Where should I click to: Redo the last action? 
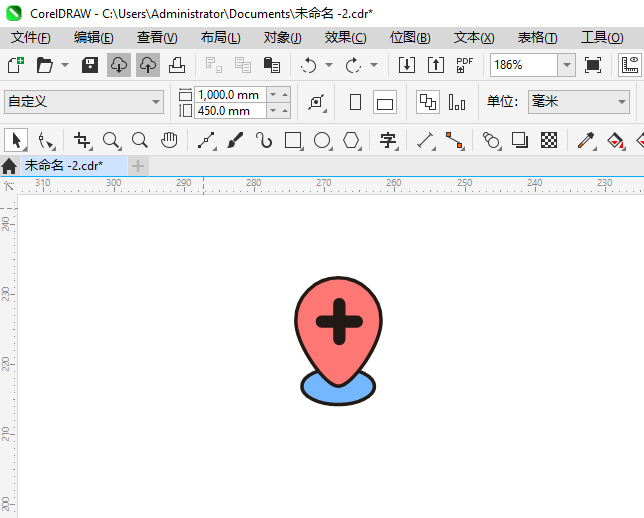(353, 65)
